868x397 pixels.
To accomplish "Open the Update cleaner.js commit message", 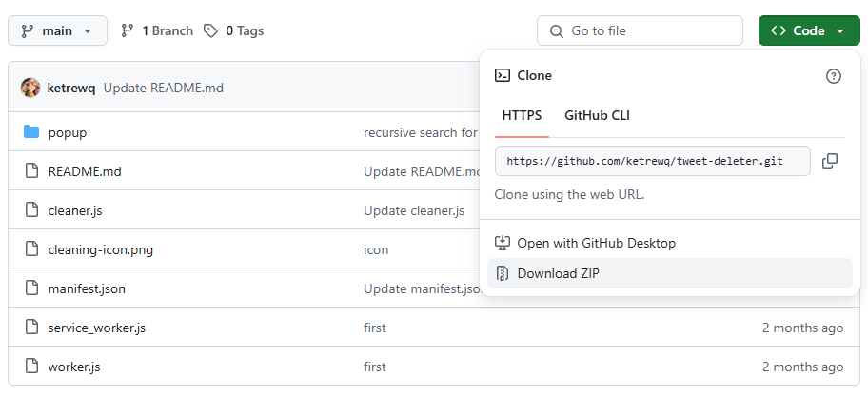I will (x=413, y=211).
